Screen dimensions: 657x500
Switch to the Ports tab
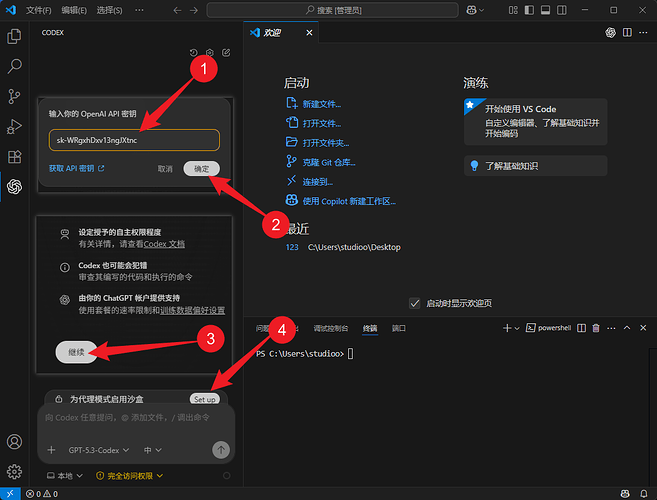[x=398, y=328]
